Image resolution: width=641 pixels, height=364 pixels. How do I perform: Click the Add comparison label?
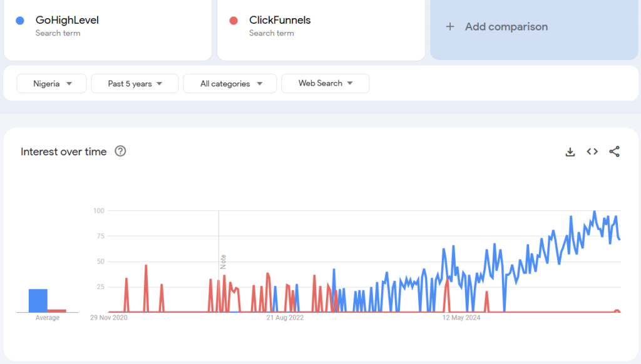(506, 27)
